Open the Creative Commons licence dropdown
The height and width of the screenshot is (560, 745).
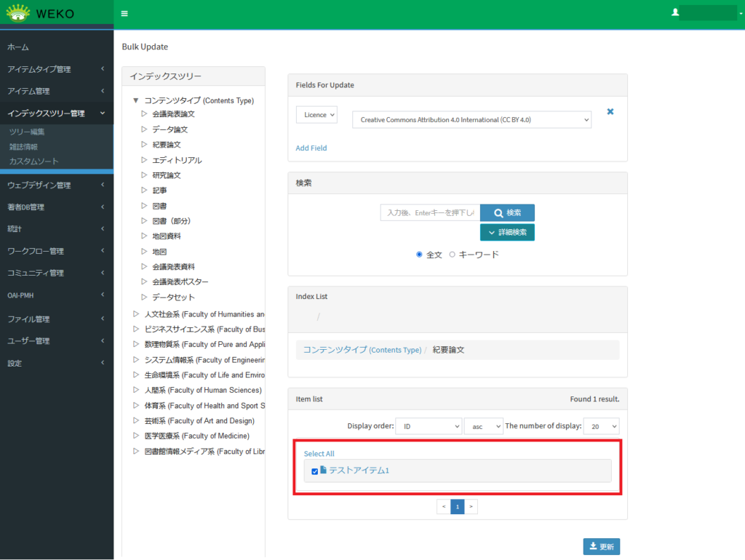coord(471,119)
